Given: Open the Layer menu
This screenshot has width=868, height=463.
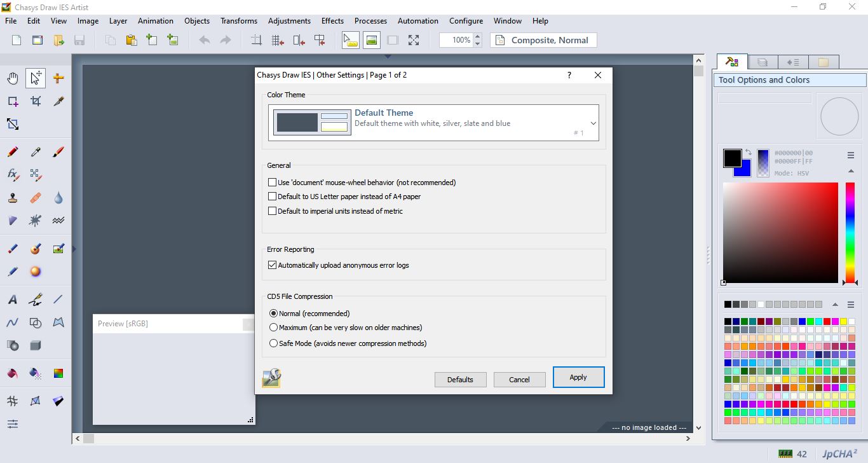Looking at the screenshot, I should click(118, 21).
